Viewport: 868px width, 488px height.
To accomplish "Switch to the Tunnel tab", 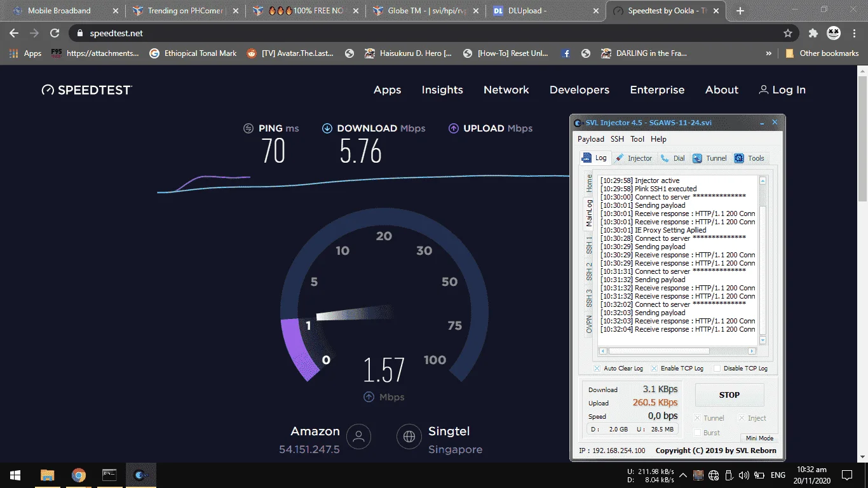I will (710, 158).
